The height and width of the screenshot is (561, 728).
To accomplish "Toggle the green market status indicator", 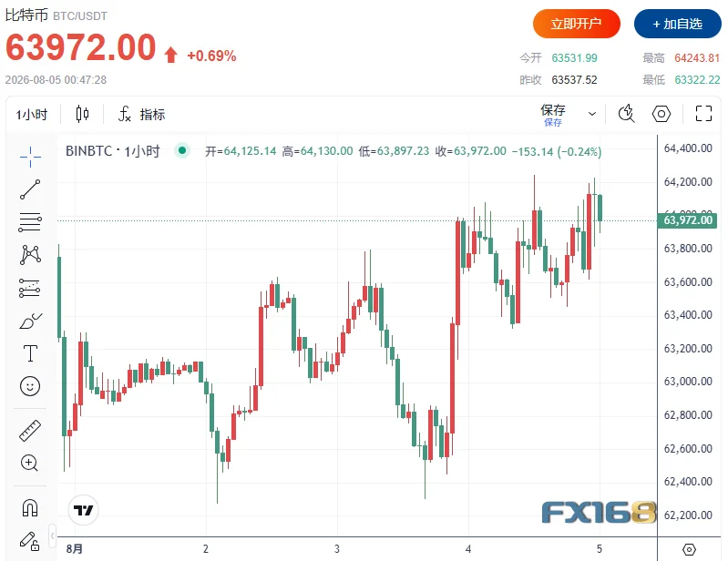I will click(182, 150).
